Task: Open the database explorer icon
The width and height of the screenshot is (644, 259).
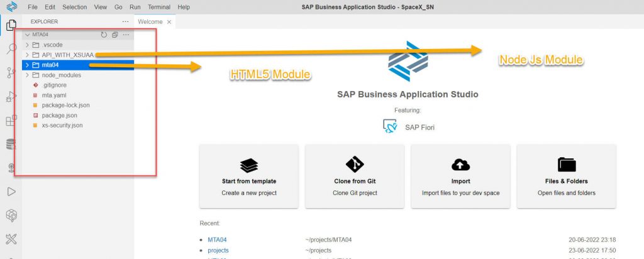Action: pyautogui.click(x=11, y=144)
